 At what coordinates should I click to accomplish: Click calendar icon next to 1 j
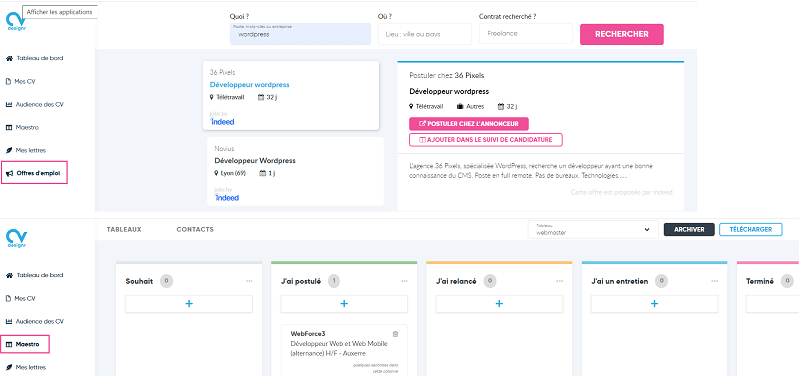263,173
